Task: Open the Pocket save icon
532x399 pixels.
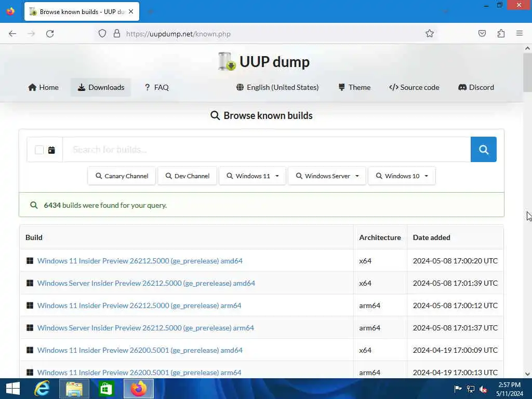Action: tap(482, 34)
